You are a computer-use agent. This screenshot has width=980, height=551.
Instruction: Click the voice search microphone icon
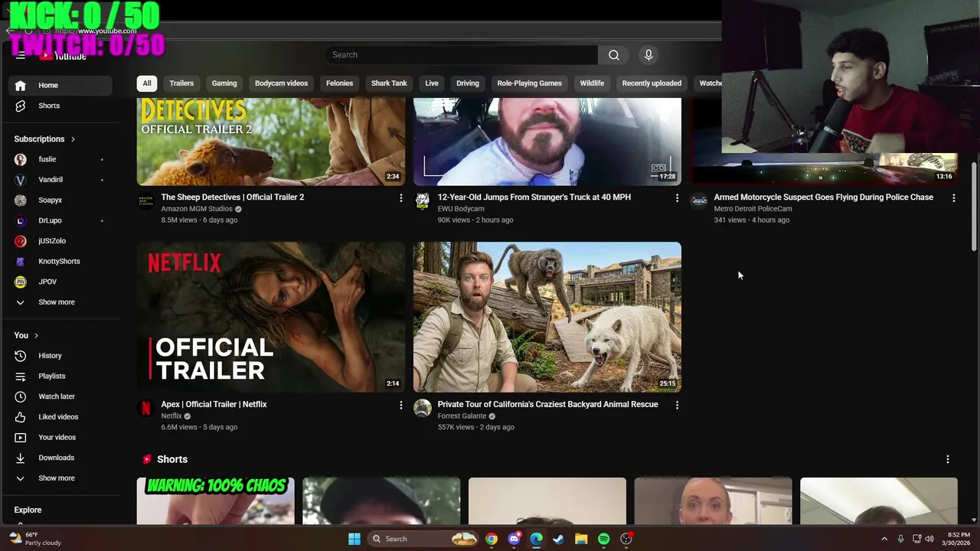(x=648, y=55)
